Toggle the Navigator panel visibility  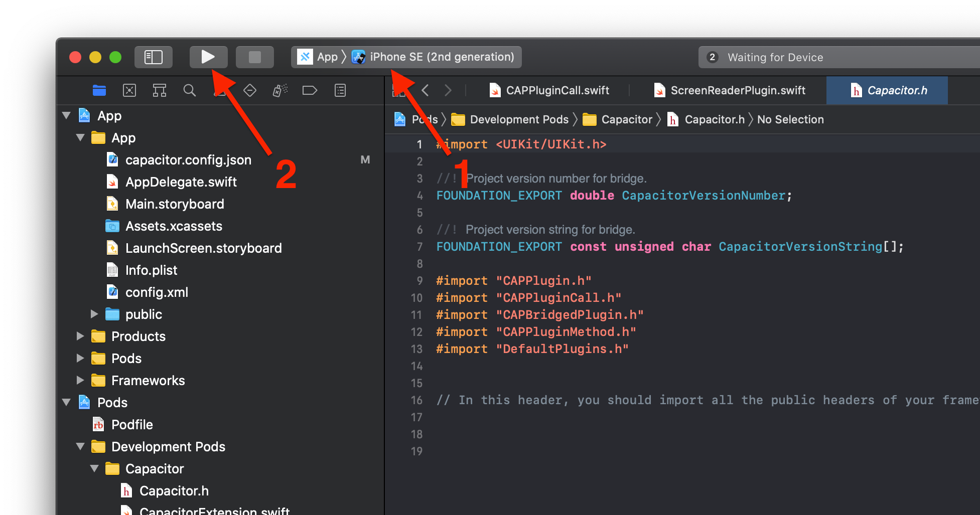154,57
